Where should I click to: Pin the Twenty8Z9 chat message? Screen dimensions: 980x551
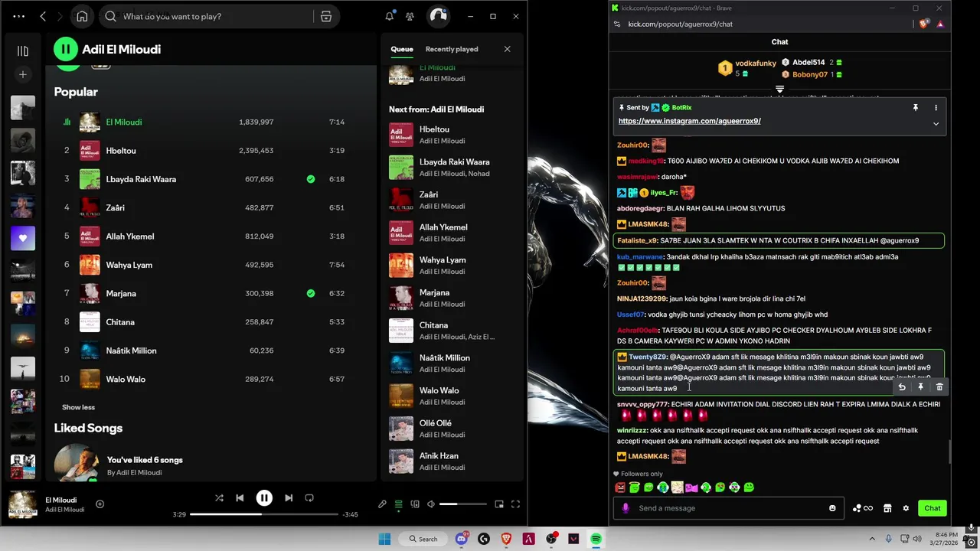[x=921, y=387]
